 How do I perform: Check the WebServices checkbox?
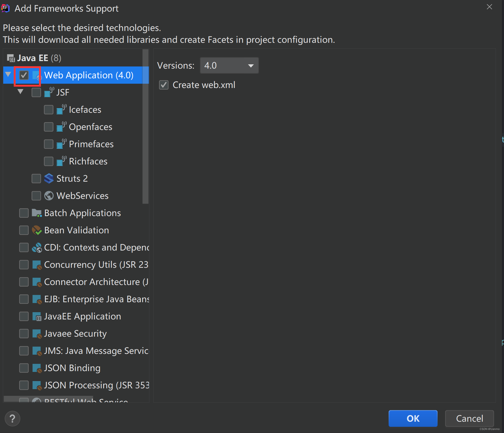[x=36, y=196]
